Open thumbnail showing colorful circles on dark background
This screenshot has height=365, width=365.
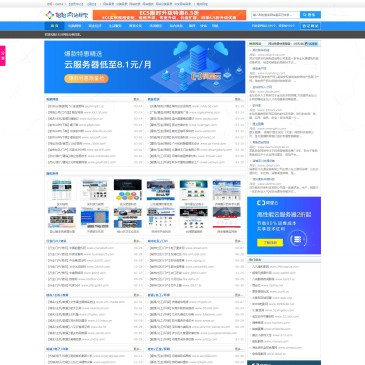click(128, 190)
